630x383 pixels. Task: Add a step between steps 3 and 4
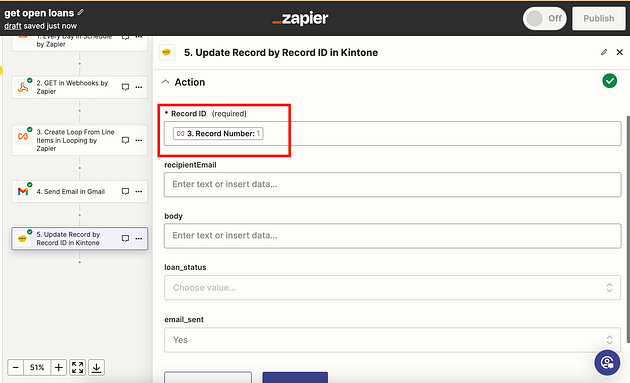coord(80,168)
